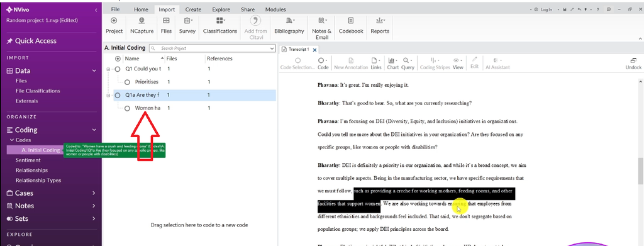Select the Q1 Could you t code
This screenshot has height=246, width=644.
click(x=143, y=69)
